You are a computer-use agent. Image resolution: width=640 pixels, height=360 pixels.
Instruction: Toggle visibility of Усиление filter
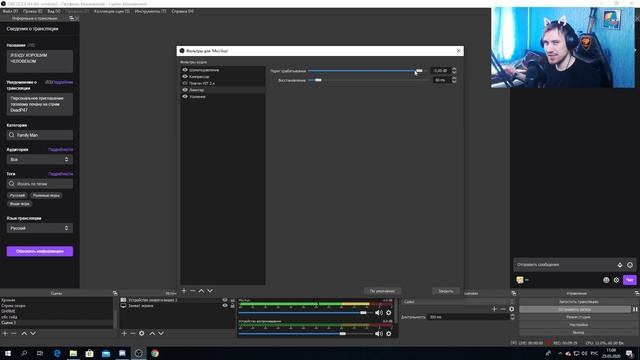185,96
